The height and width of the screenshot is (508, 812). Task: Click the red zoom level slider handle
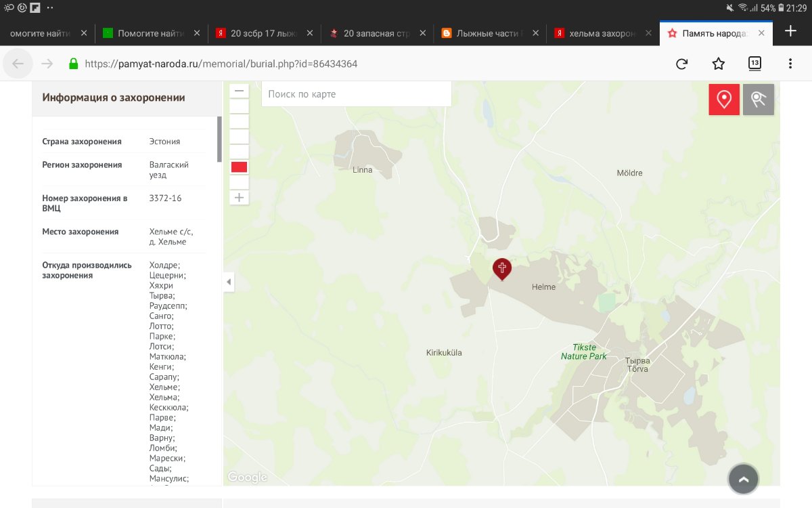click(239, 167)
